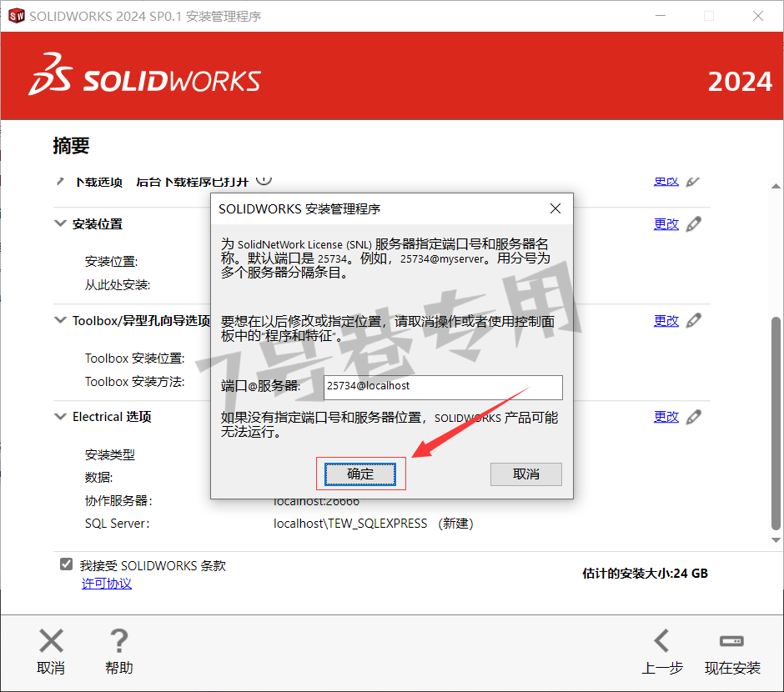This screenshot has height=692, width=784.
Task: Open the 许可协议 link
Action: 107,583
